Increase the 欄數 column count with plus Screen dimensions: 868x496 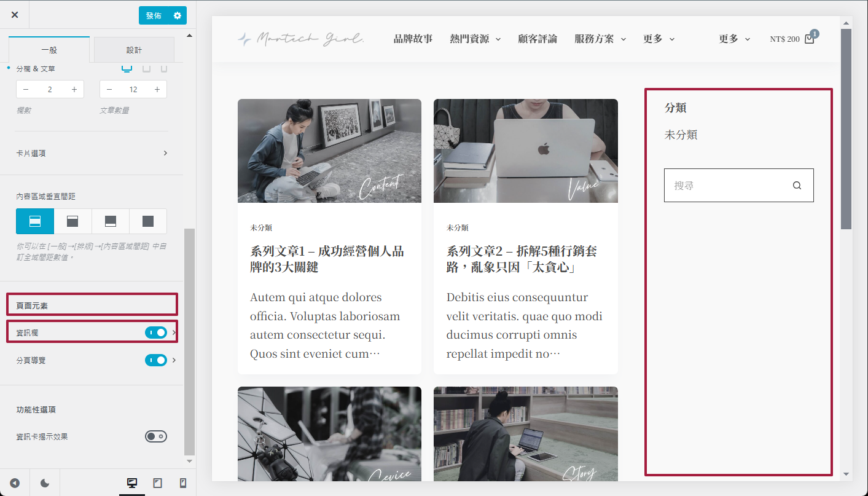pyautogui.click(x=74, y=90)
